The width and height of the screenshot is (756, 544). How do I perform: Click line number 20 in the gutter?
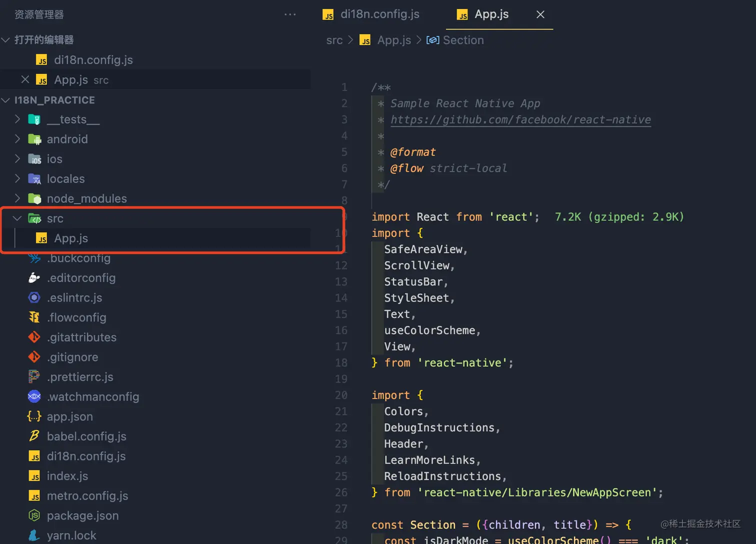click(x=341, y=395)
